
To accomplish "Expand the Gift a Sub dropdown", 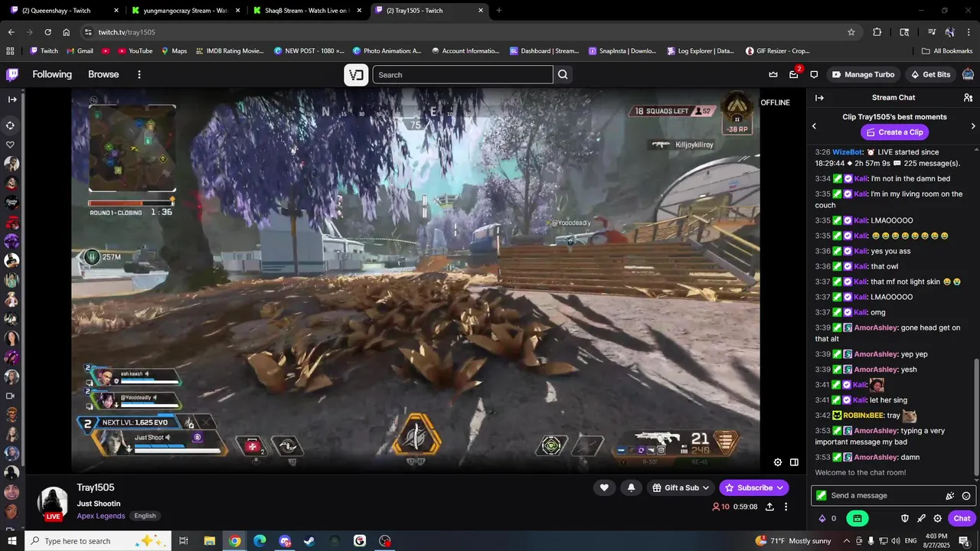I will pos(680,487).
